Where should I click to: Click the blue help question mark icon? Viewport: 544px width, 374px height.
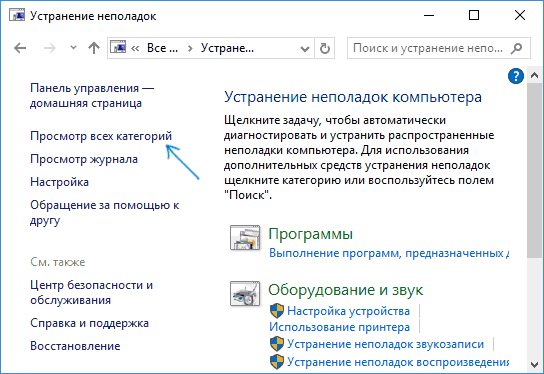516,76
